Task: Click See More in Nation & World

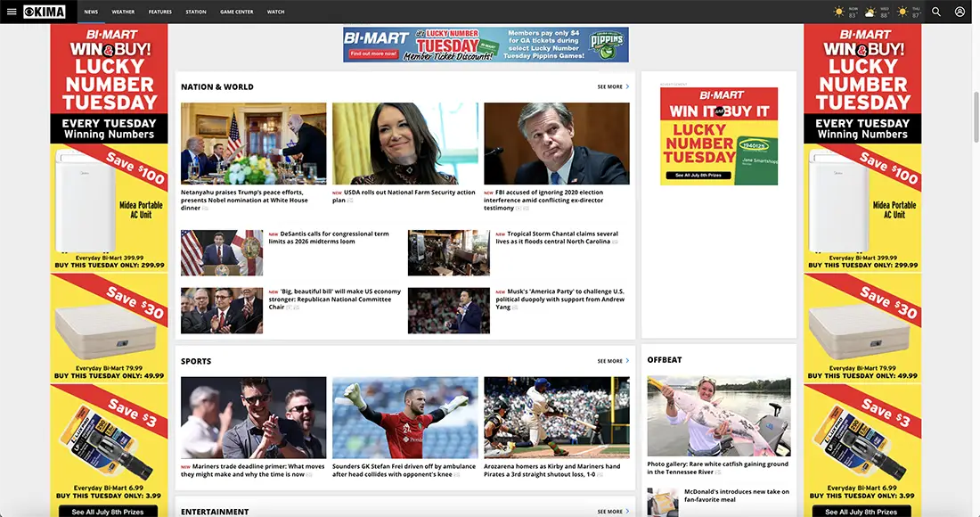Action: 613,86
